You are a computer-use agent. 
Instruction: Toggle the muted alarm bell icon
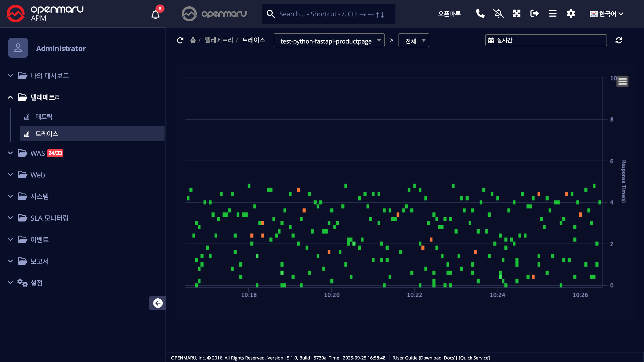[x=498, y=14]
